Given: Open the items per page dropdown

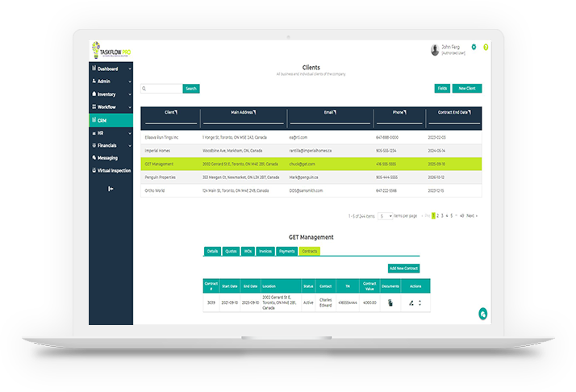Looking at the screenshot, I should (386, 216).
